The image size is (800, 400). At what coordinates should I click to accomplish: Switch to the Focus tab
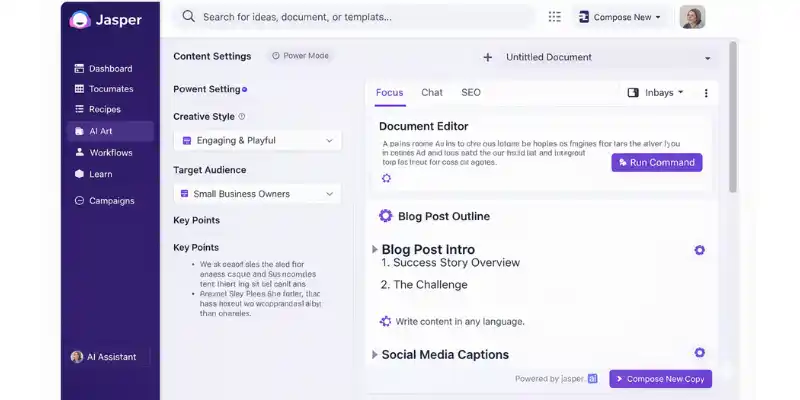(390, 92)
